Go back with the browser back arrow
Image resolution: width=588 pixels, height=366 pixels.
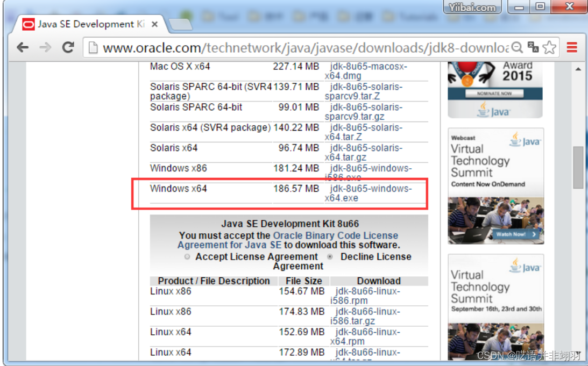(x=23, y=47)
